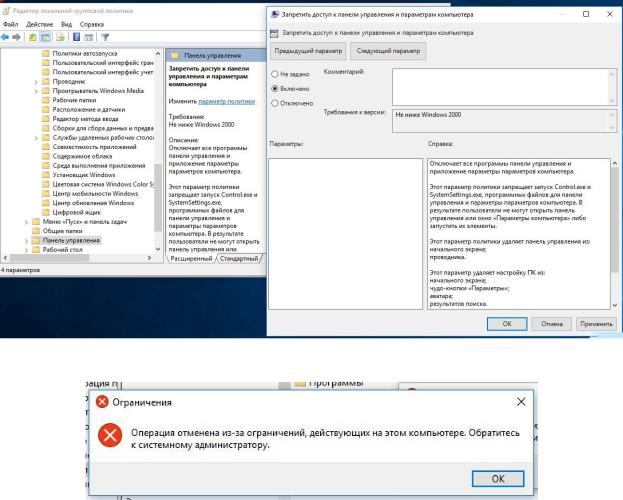Toggle the Show/Hide Console Tree toolbar icon

pyautogui.click(x=46, y=37)
